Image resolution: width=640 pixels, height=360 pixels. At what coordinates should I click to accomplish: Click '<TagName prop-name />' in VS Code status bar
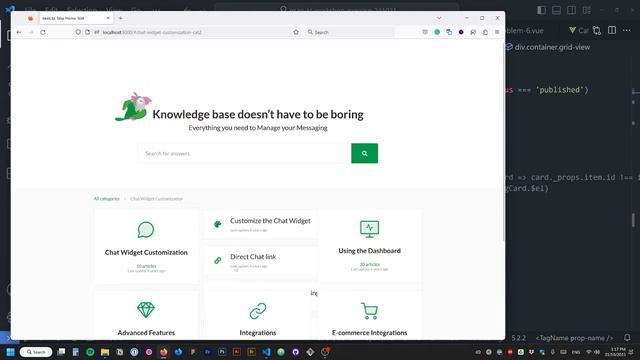tap(574, 338)
